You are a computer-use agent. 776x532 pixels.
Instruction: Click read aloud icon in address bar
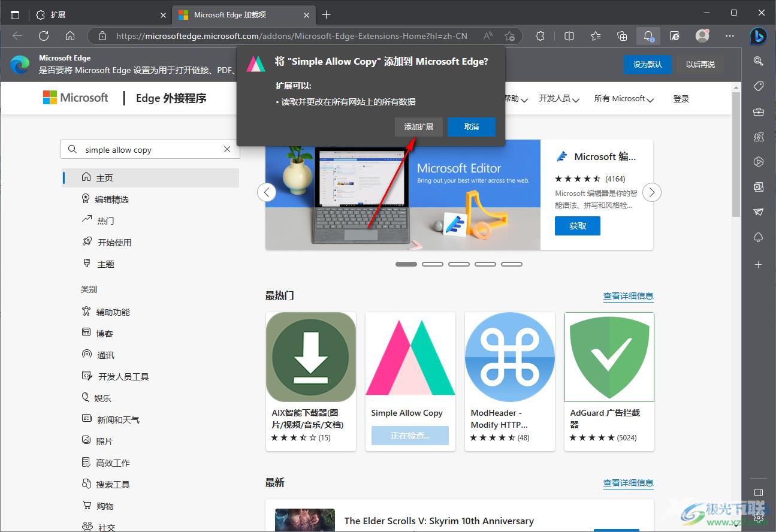click(488, 36)
